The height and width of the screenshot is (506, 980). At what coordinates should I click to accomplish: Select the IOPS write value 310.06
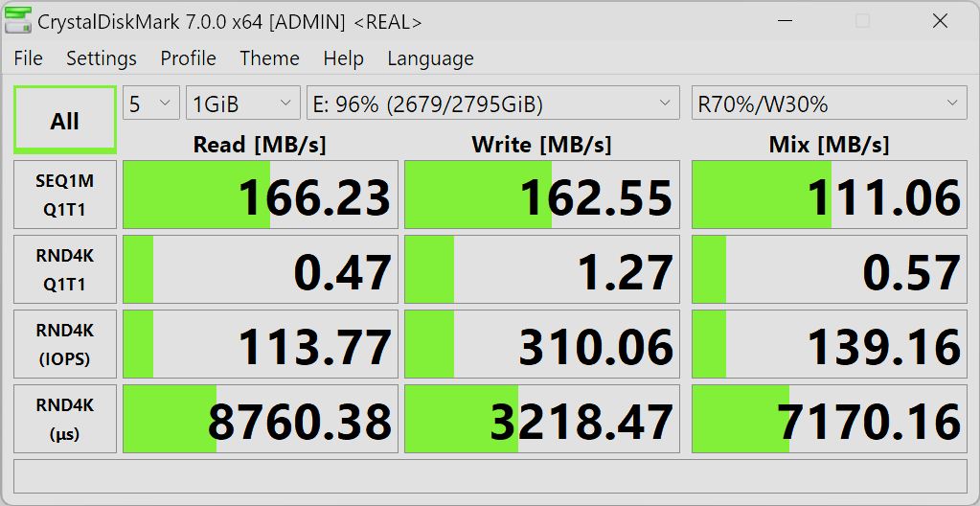[x=542, y=343]
